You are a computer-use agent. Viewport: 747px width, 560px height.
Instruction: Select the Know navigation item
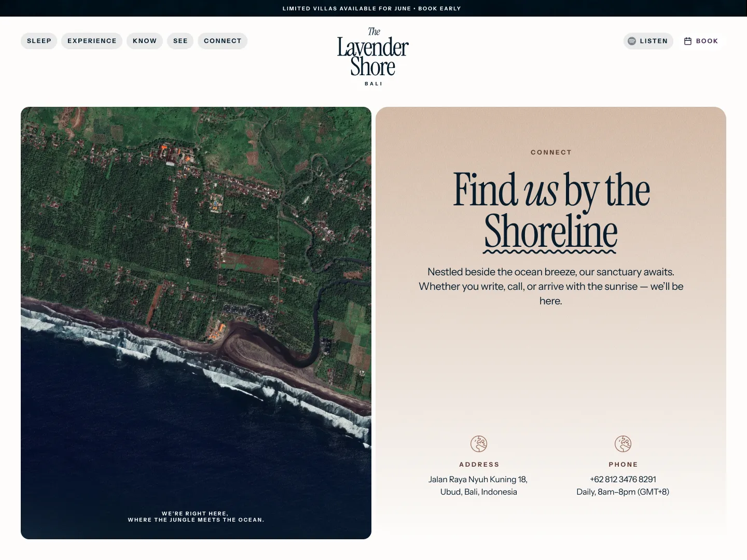tap(145, 41)
